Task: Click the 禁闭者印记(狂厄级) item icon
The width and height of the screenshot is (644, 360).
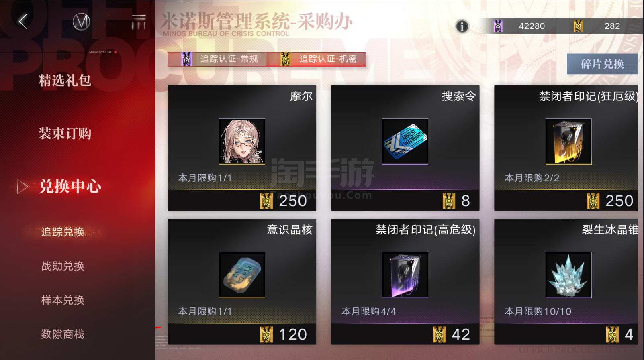Action: point(568,142)
